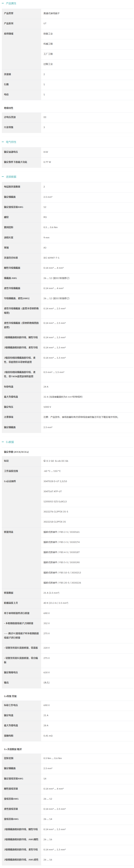Viewport: 134px width, 868px height.
Task: Select the gauge value A3
Action: click(45, 248)
